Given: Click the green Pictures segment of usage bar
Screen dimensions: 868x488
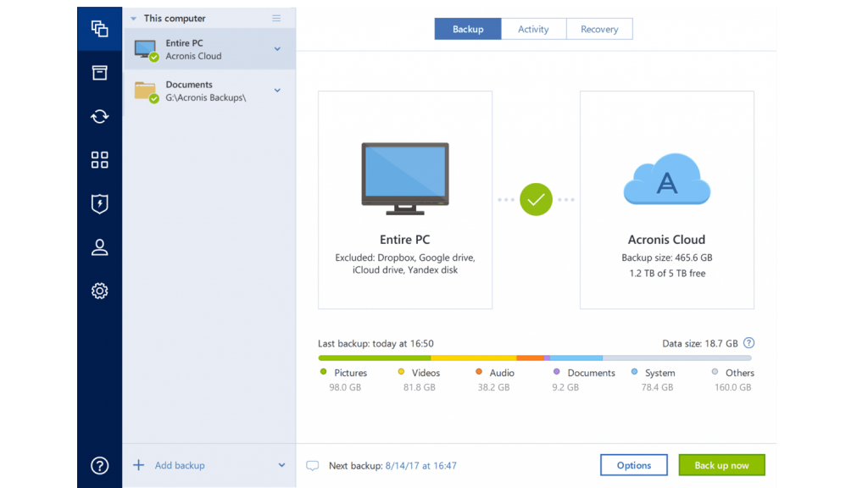Looking at the screenshot, I should click(x=375, y=358).
